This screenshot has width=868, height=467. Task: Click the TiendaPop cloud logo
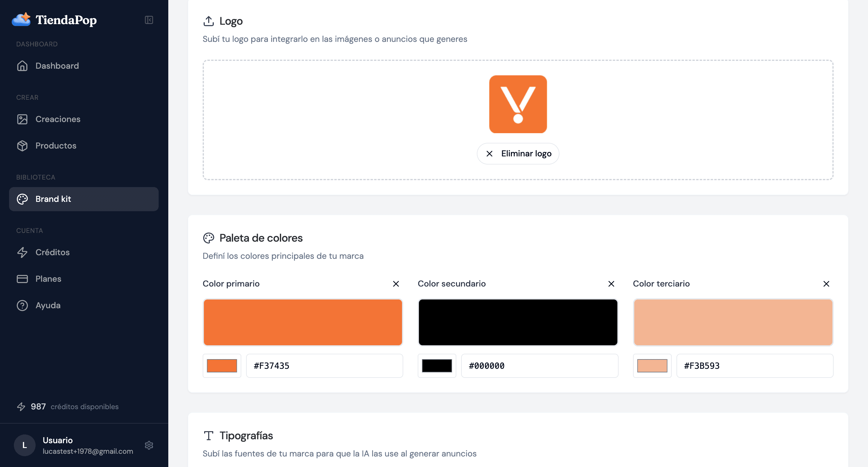(x=21, y=20)
